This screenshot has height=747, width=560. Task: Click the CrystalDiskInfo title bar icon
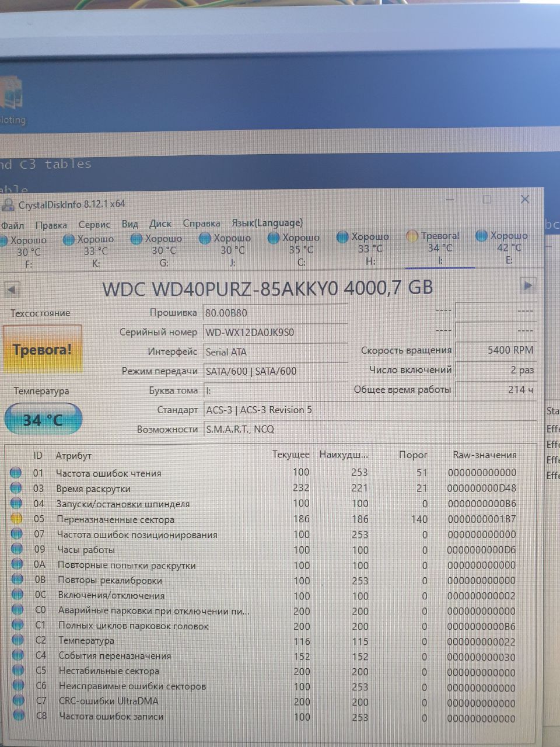tap(8, 205)
